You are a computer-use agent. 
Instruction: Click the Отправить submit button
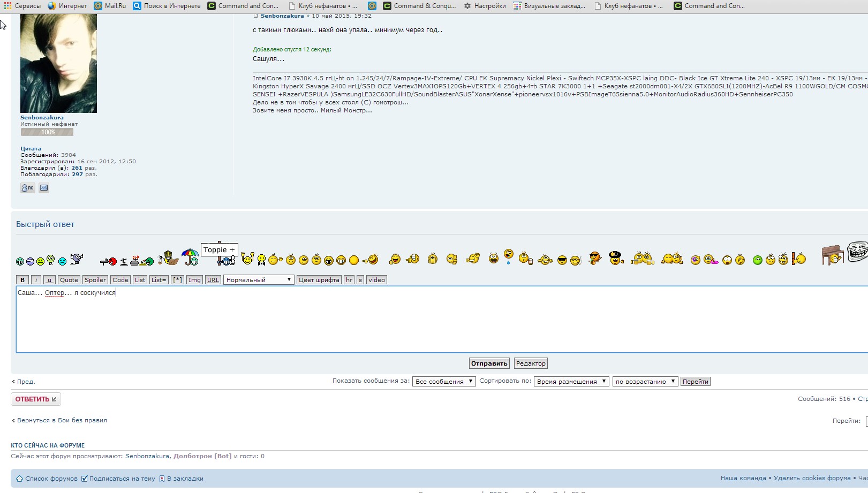tap(489, 363)
